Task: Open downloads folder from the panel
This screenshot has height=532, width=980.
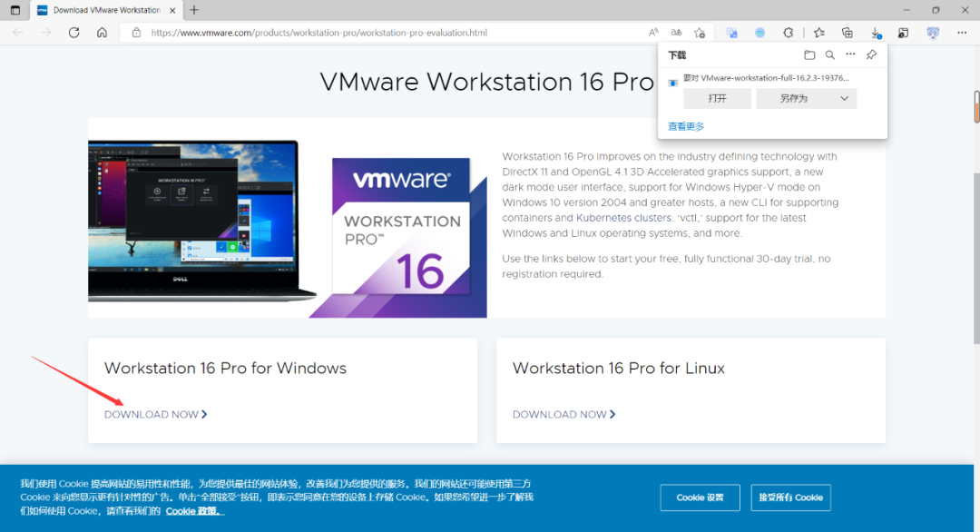Action: [x=809, y=55]
